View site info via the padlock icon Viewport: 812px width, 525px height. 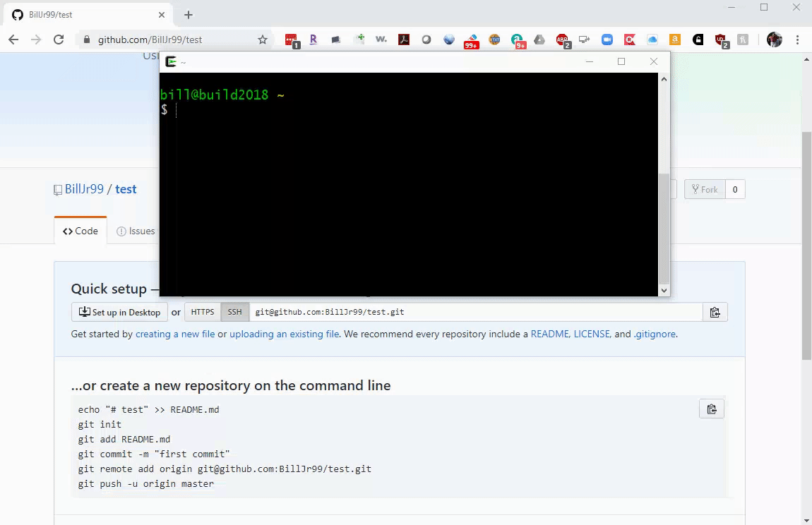(x=86, y=40)
